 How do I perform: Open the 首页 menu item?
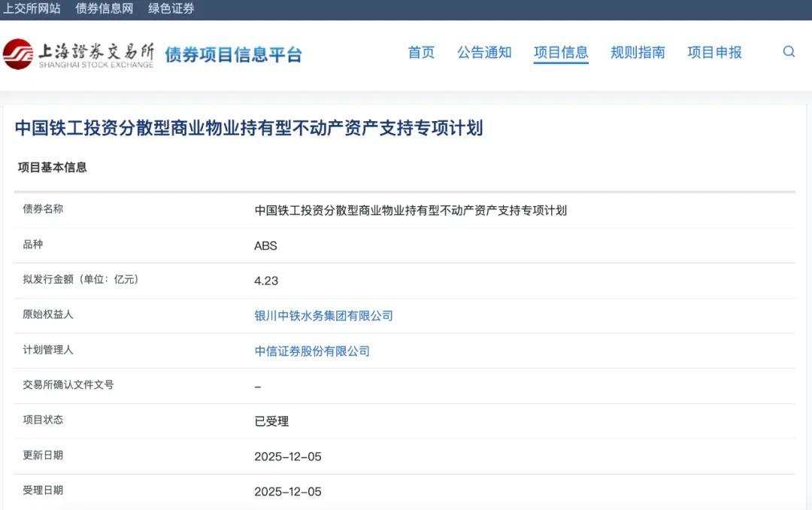[x=421, y=53]
